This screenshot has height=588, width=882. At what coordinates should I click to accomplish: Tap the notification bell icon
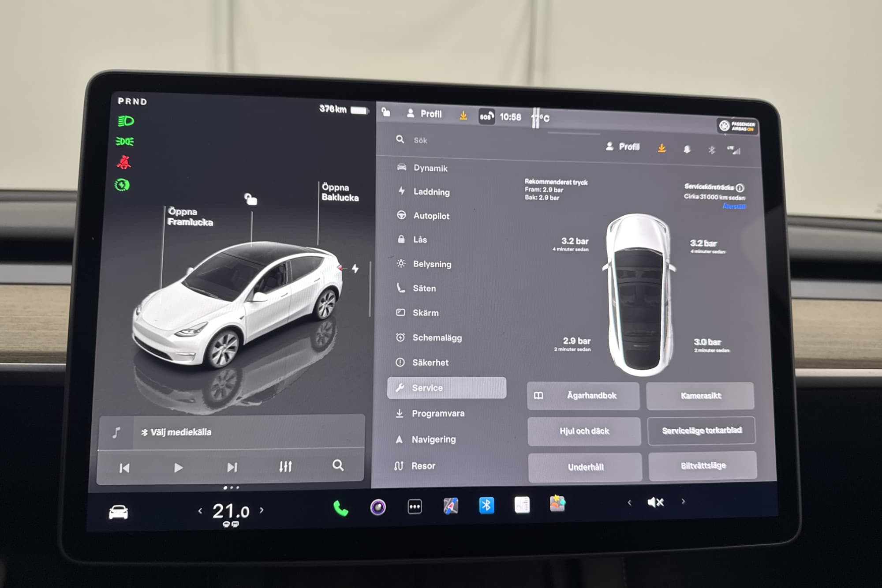pyautogui.click(x=687, y=149)
